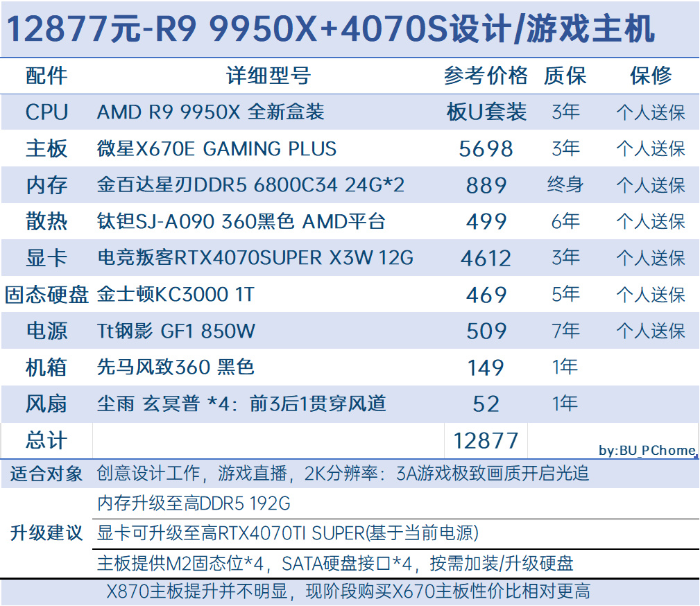
Task: Click the price value '5698'
Action: coord(486,149)
